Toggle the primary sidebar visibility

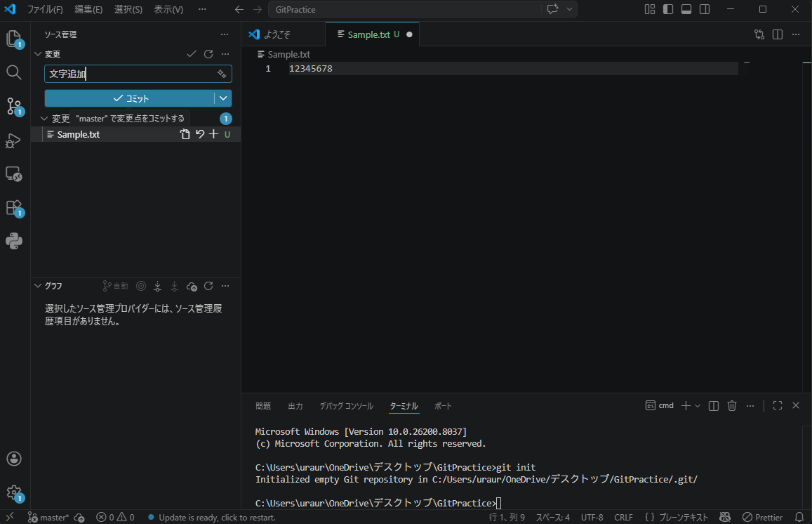tap(668, 10)
